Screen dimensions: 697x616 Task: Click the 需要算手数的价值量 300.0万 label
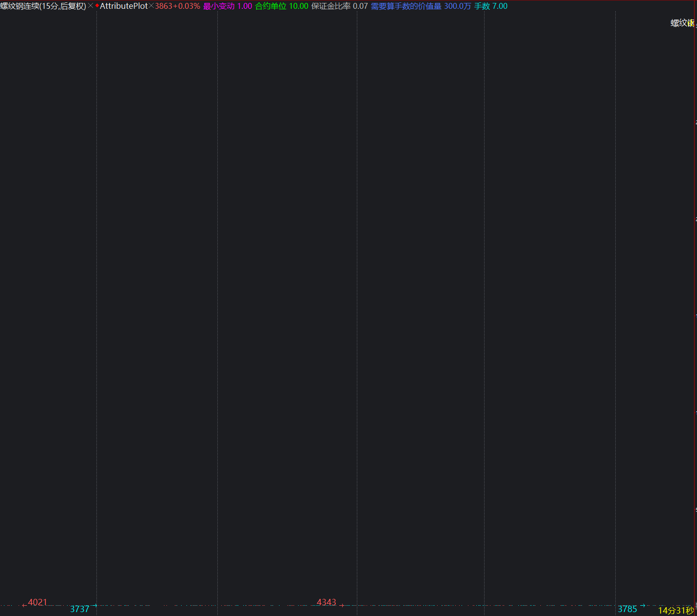point(420,6)
